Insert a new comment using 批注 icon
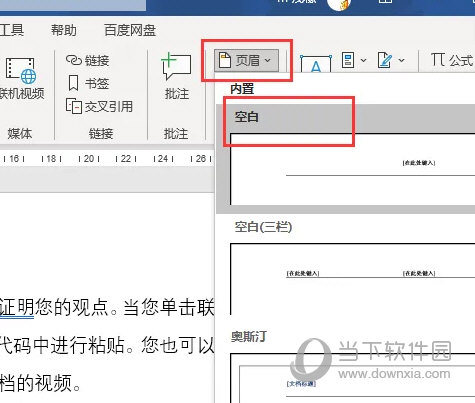This screenshot has width=475, height=403. (x=176, y=66)
